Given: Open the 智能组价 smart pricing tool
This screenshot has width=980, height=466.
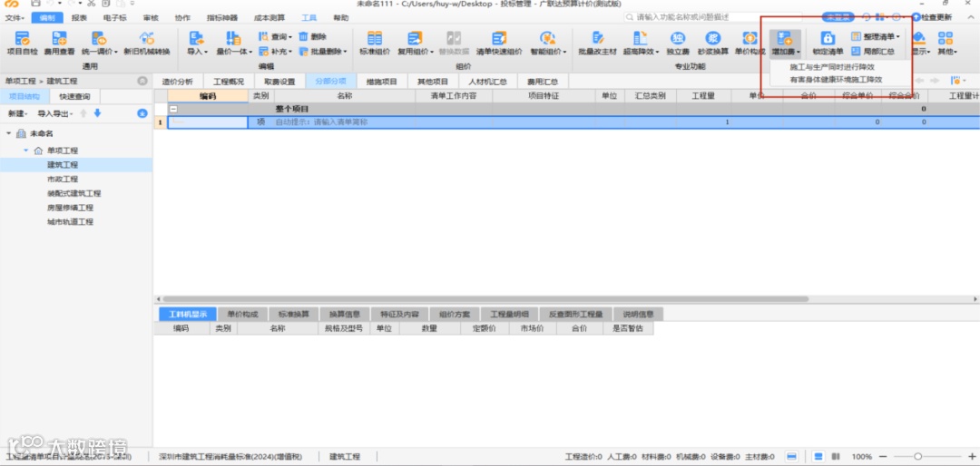Looking at the screenshot, I should coord(548,43).
